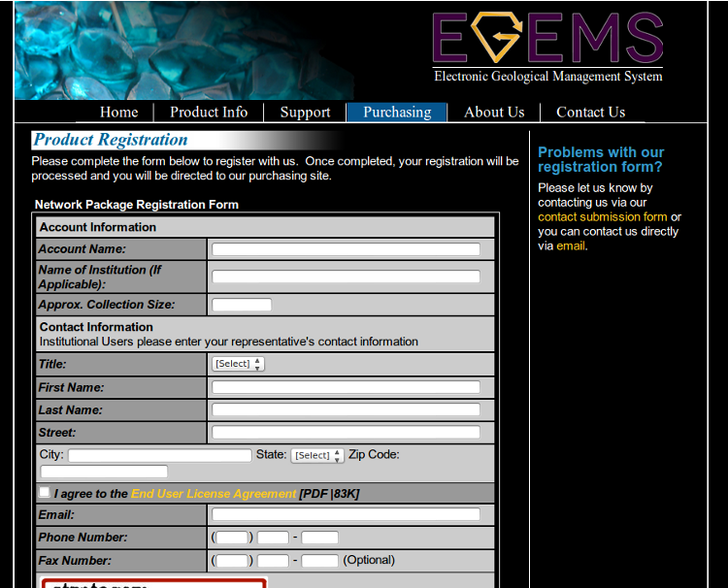
Task: Click the email link in sidebar
Action: (x=571, y=246)
